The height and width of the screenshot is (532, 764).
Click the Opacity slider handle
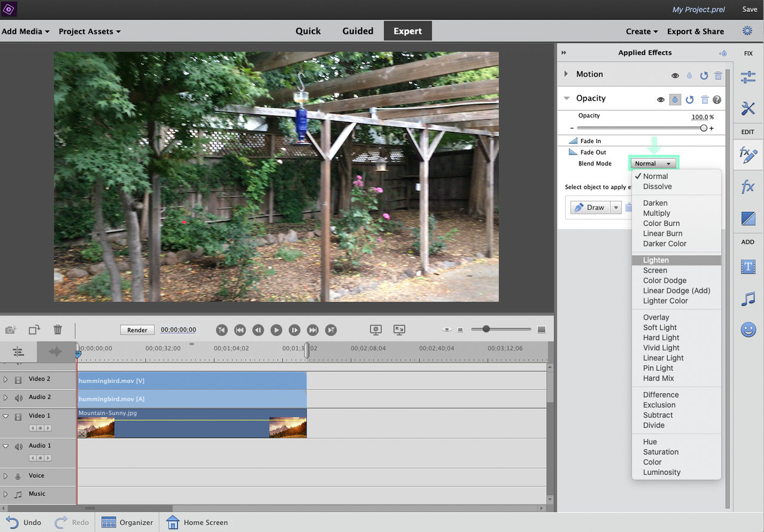[704, 128]
